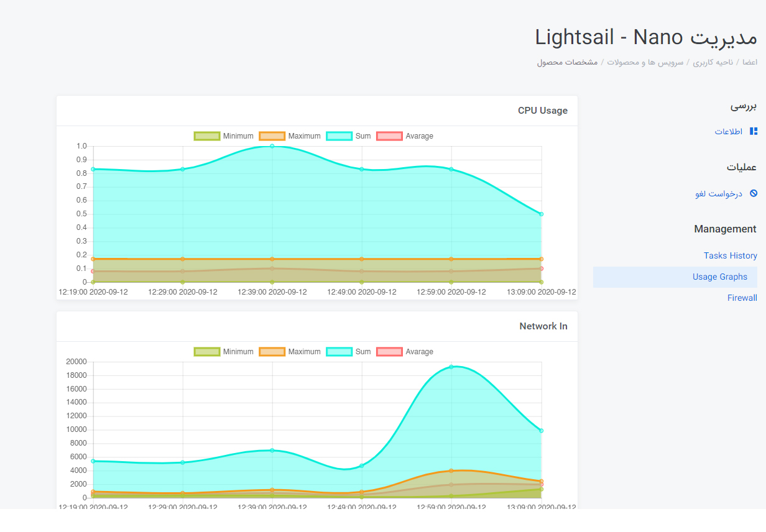
Task: Click the 13:09:00 2020-09-12 label under CPU Usage chart
Action: click(542, 292)
